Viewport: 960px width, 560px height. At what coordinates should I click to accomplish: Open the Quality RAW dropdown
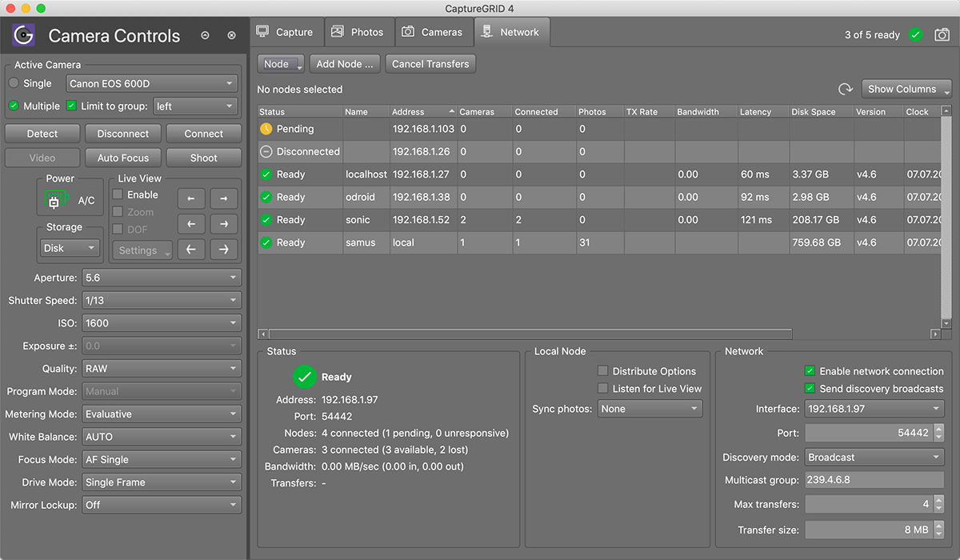point(161,369)
